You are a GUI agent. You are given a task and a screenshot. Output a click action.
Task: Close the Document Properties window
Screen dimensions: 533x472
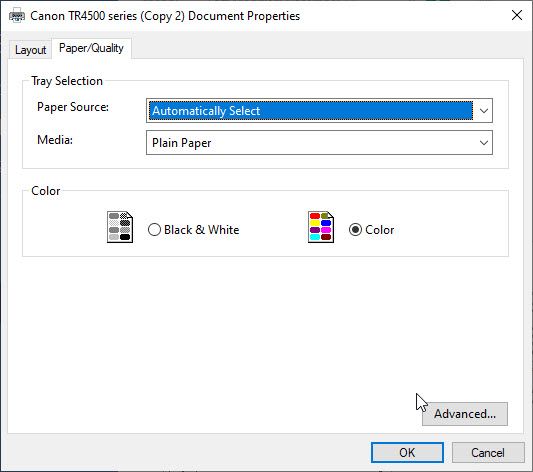517,15
